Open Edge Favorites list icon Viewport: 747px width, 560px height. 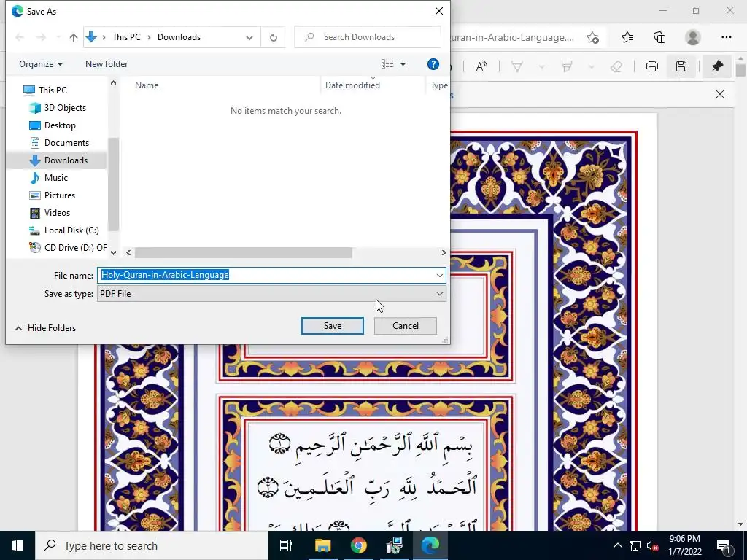tap(627, 37)
